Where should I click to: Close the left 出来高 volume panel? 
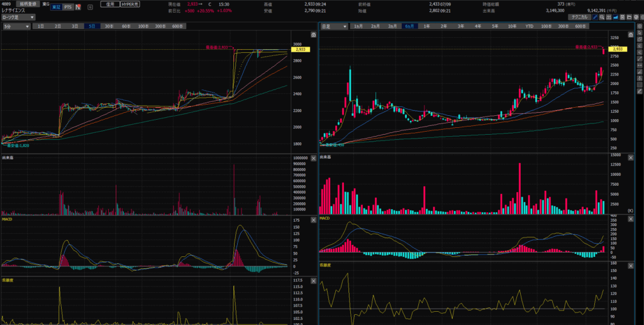point(313,158)
